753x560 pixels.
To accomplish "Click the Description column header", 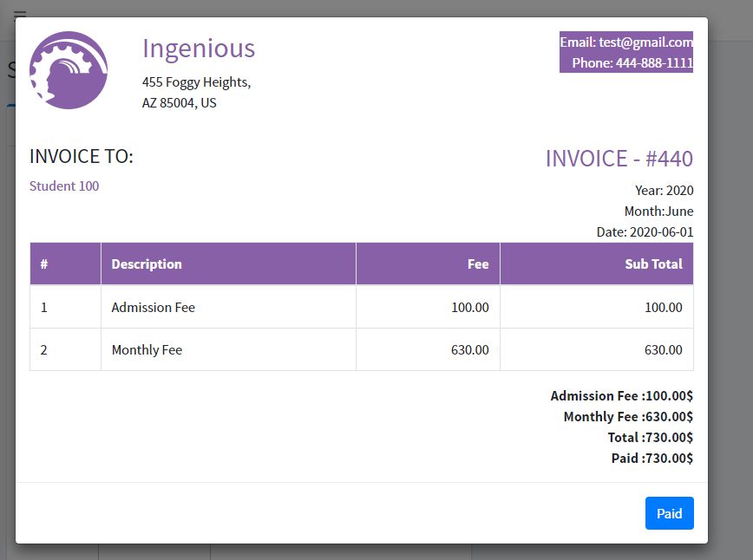I will coord(147,264).
